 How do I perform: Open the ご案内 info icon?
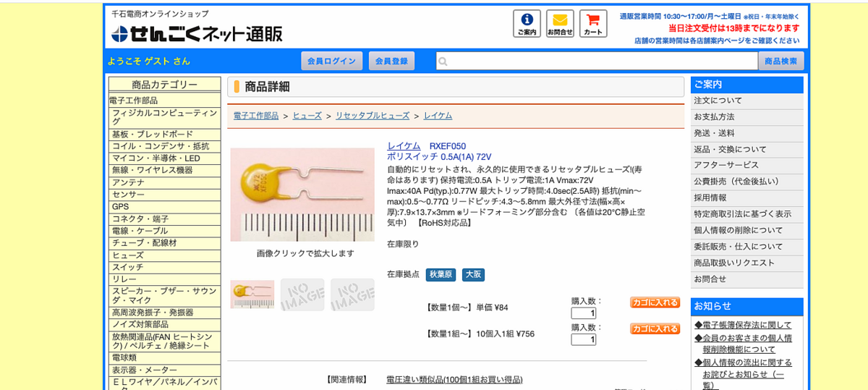[527, 23]
